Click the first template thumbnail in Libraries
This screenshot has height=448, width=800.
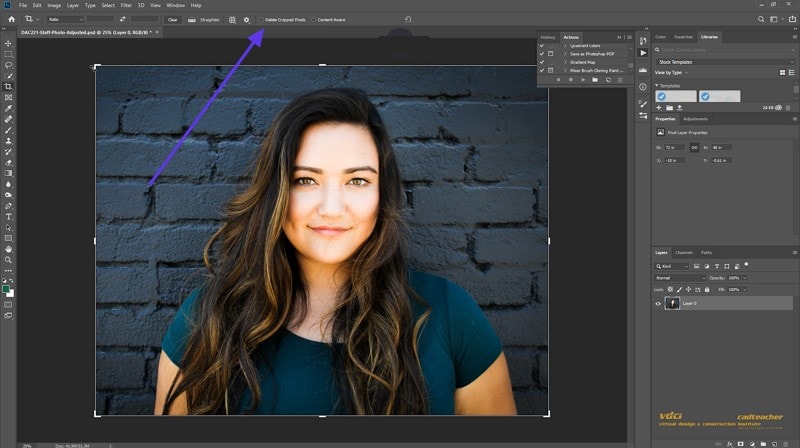[x=676, y=96]
